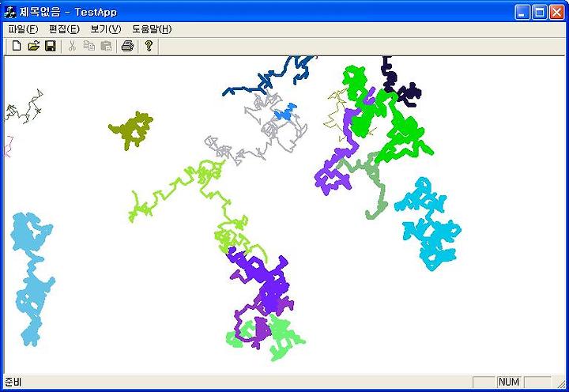
Task: Open a file with the folder icon
Action: pos(33,46)
